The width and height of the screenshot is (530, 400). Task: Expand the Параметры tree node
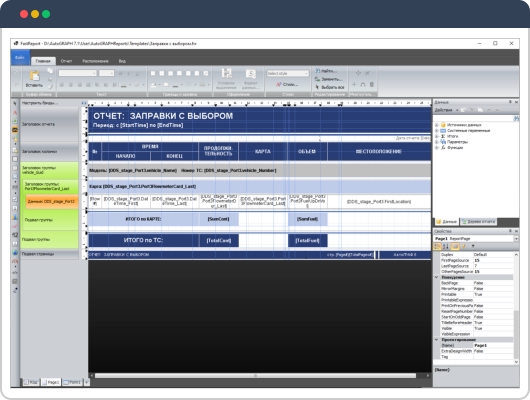(x=436, y=142)
